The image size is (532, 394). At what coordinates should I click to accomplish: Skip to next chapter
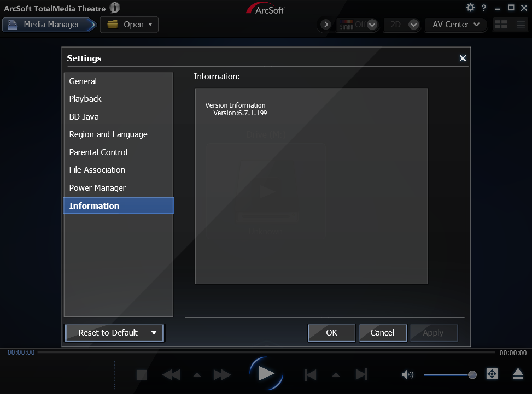click(x=361, y=375)
